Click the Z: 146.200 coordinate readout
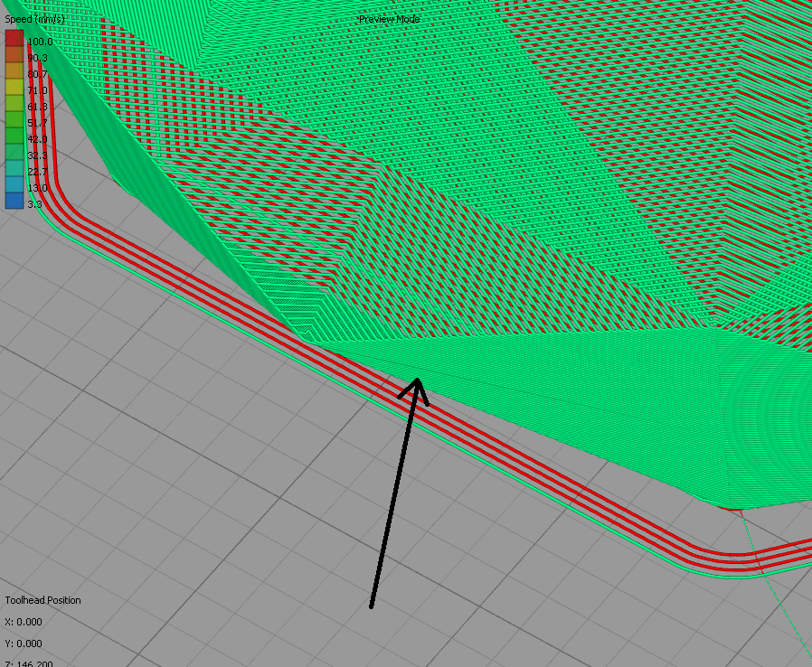Screen dimensions: 812x667 click(x=29, y=663)
